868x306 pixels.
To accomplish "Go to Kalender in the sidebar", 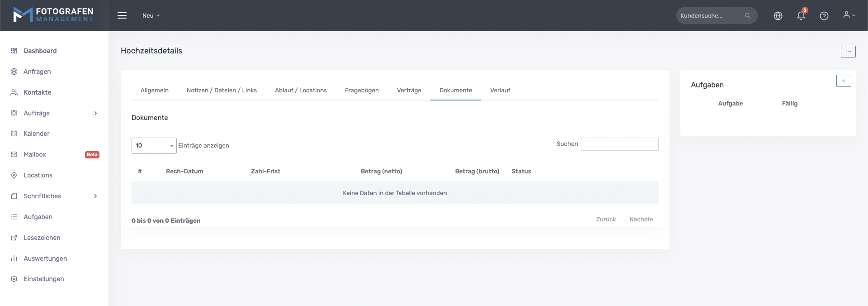I will (37, 134).
